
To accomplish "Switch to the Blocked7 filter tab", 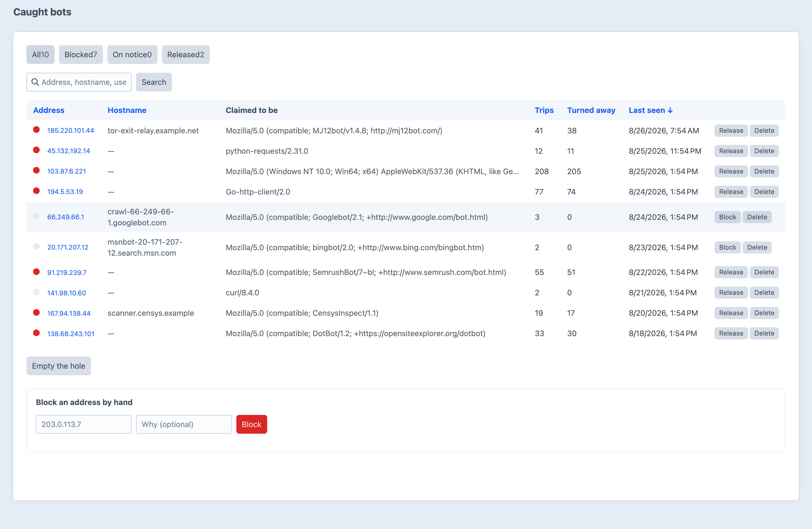I will 81,55.
